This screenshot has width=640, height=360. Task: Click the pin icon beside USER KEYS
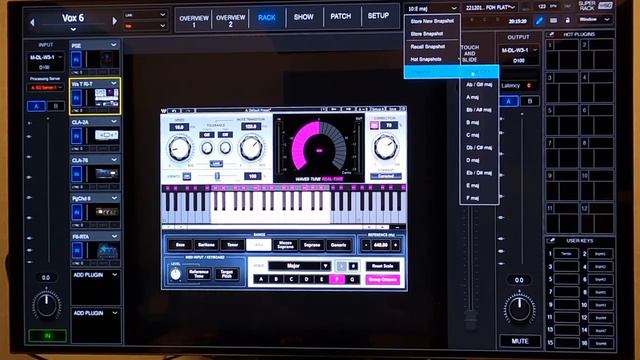point(551,241)
